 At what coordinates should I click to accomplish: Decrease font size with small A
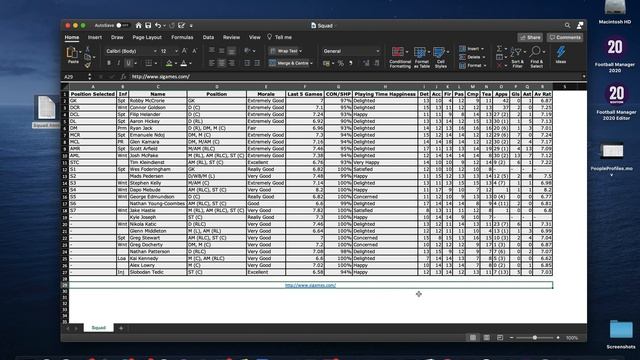click(194, 51)
